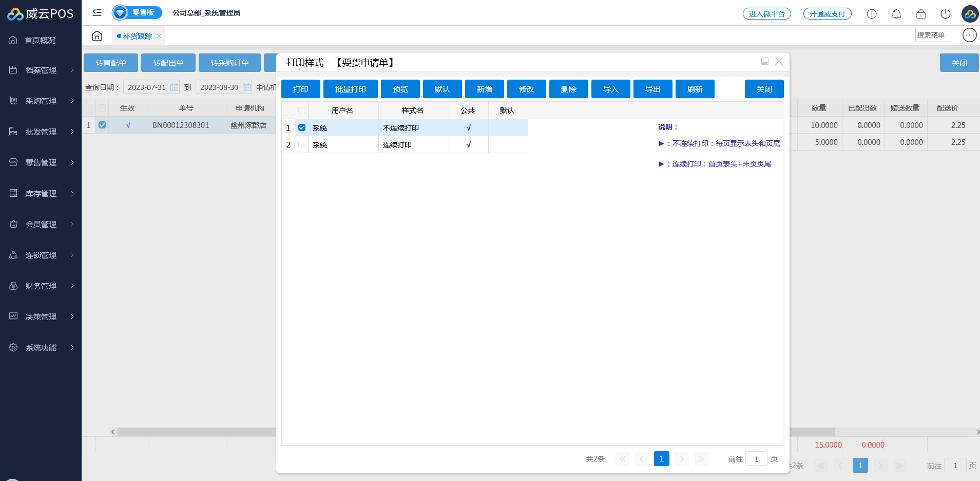This screenshot has width=980, height=481.
Task: Toggle the select-all checkbox in print style table
Action: [x=302, y=110]
